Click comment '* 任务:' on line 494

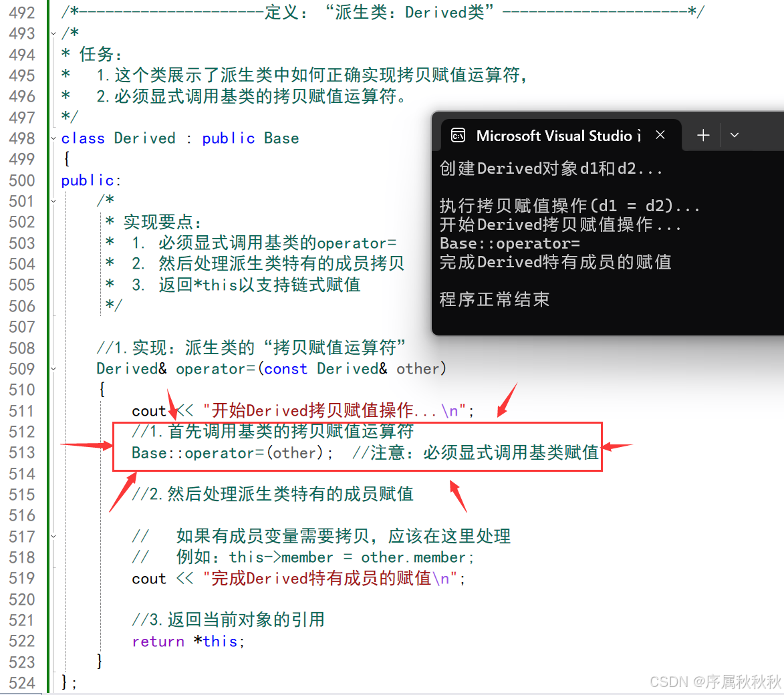coord(91,55)
